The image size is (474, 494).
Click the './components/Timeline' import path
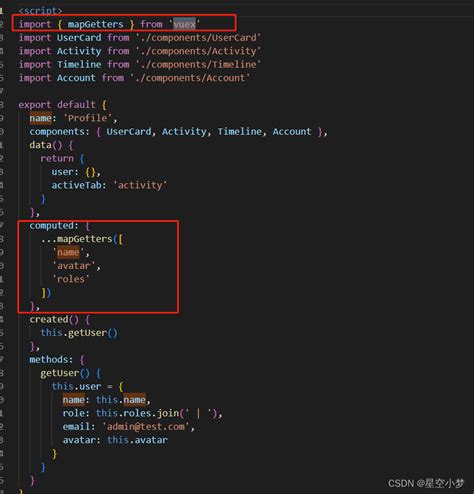(198, 64)
